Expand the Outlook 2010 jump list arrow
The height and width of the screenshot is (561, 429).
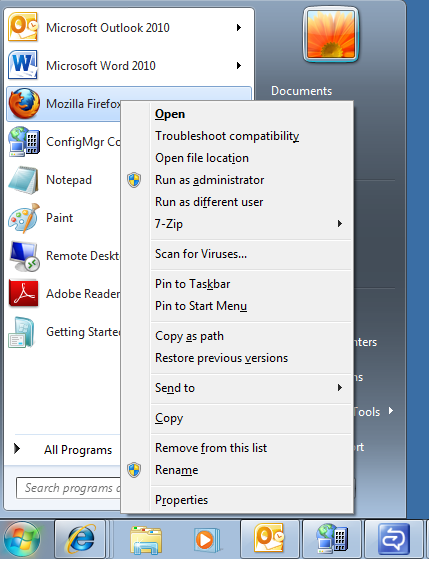239,28
